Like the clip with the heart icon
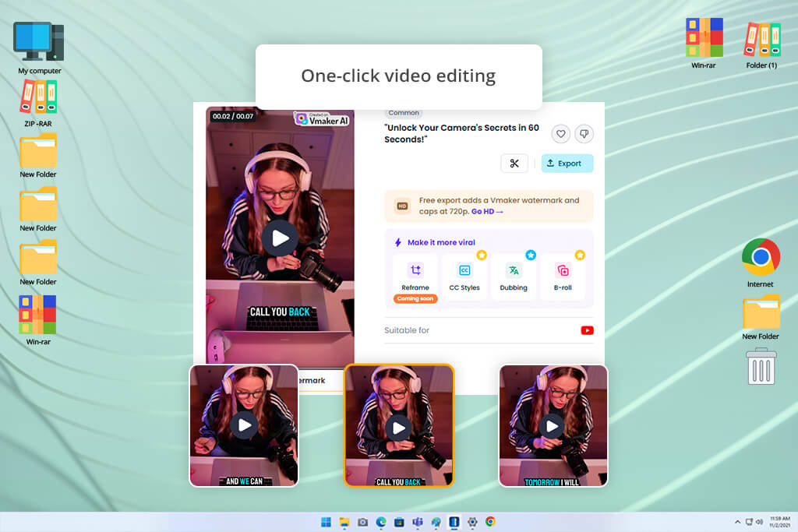This screenshot has height=532, width=798. tap(560, 134)
